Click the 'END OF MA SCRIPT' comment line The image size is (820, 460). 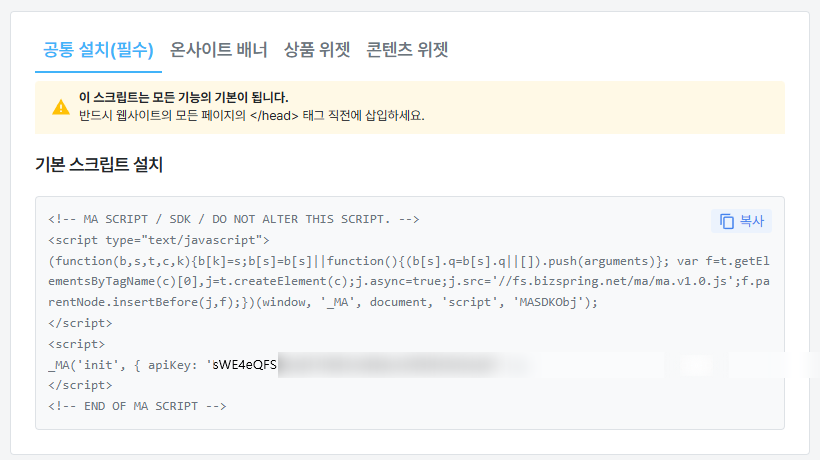(x=137, y=406)
